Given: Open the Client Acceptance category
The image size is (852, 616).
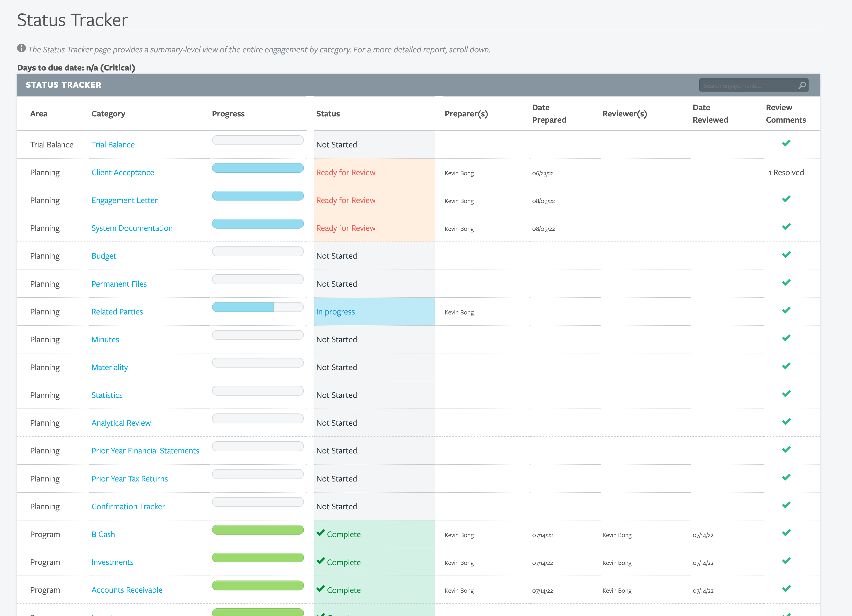Looking at the screenshot, I should click(122, 172).
